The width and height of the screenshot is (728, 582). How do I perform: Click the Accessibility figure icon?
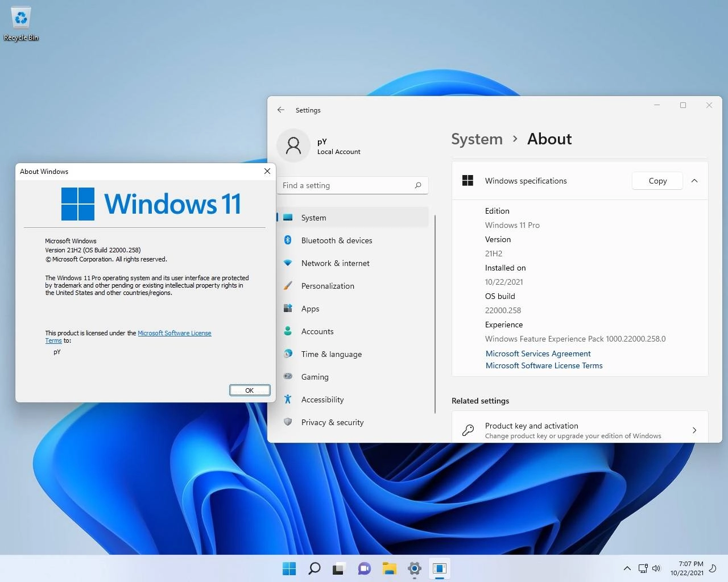pyautogui.click(x=288, y=400)
